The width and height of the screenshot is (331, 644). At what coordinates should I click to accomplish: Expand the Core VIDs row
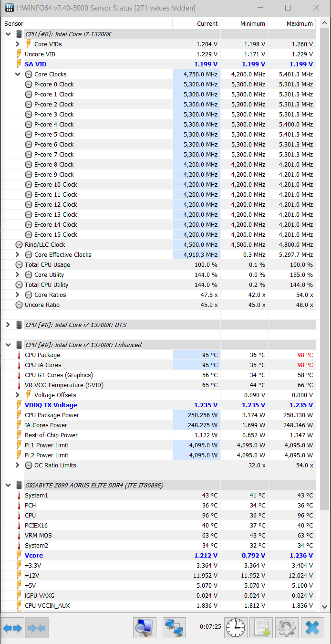click(x=18, y=44)
